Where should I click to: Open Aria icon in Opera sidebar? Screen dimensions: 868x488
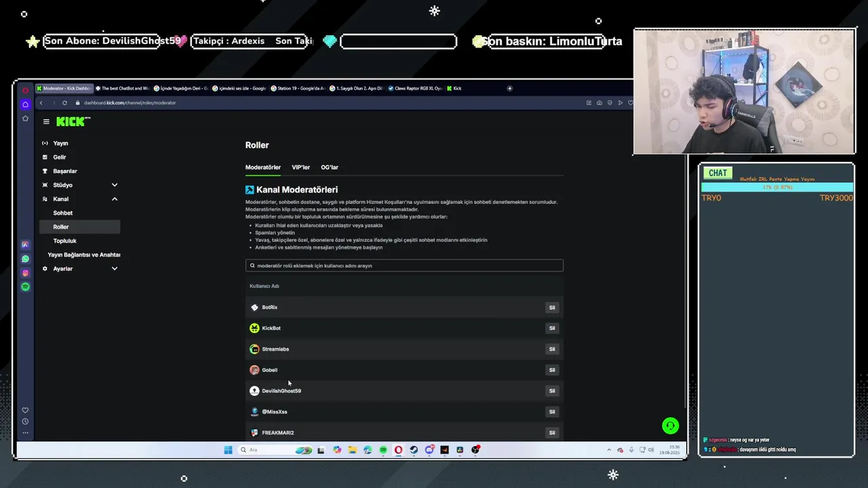click(25, 245)
